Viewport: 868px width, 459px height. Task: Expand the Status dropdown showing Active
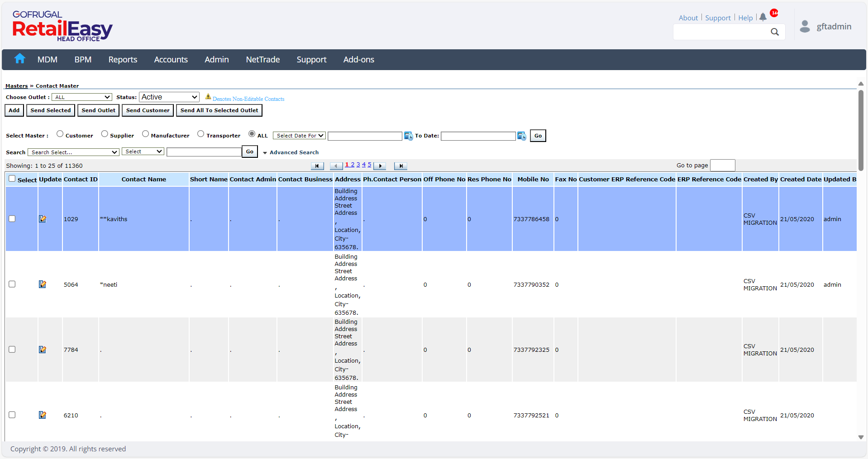(x=169, y=97)
